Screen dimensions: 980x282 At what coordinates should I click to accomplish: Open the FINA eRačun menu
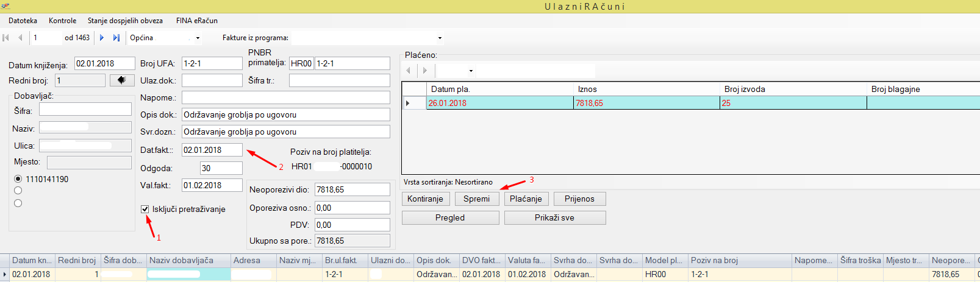point(196,21)
